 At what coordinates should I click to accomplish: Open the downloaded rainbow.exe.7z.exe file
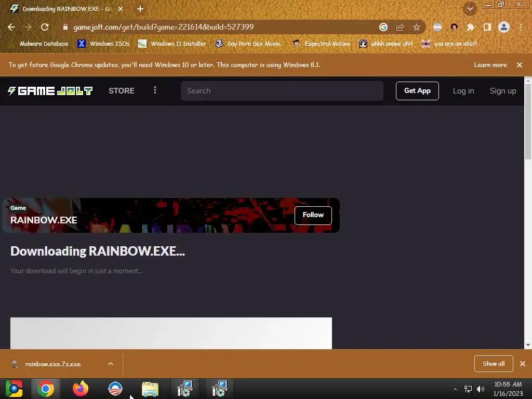[x=53, y=364]
